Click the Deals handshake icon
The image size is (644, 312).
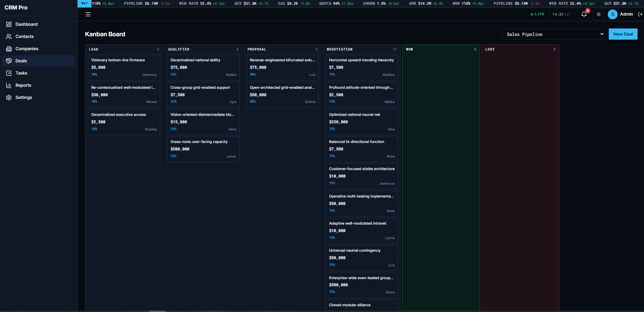(x=9, y=61)
